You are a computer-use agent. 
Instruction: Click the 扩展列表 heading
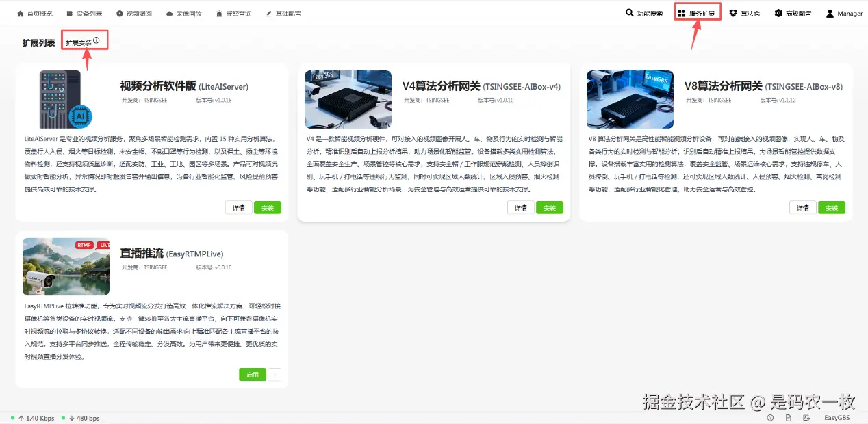click(x=38, y=42)
